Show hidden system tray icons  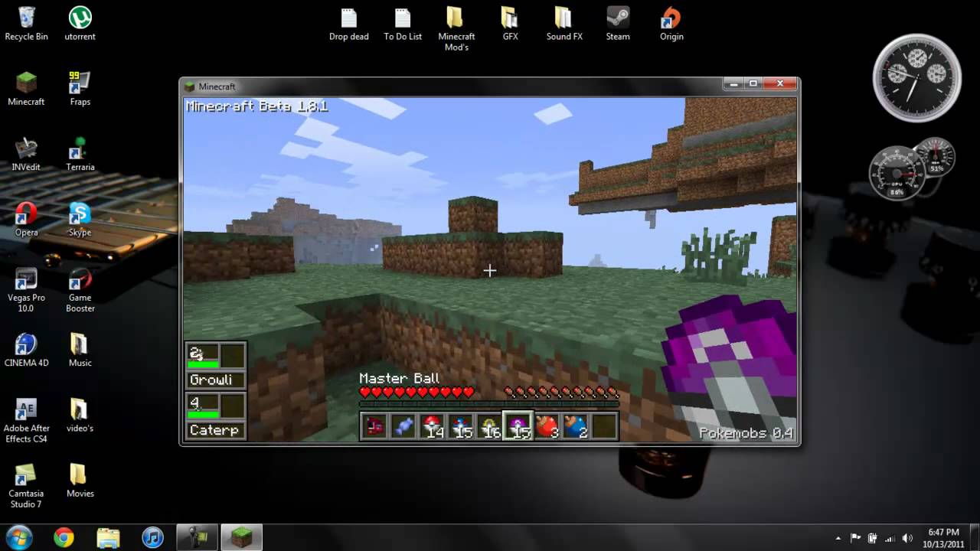click(x=838, y=538)
